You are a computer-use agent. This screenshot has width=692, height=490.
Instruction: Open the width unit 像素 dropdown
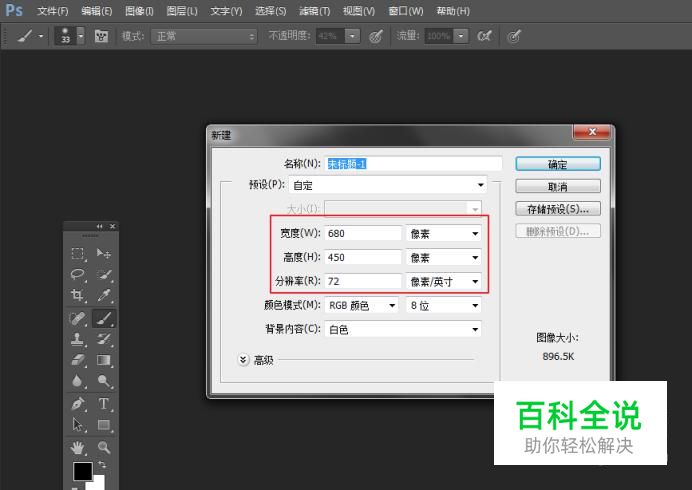pyautogui.click(x=444, y=232)
